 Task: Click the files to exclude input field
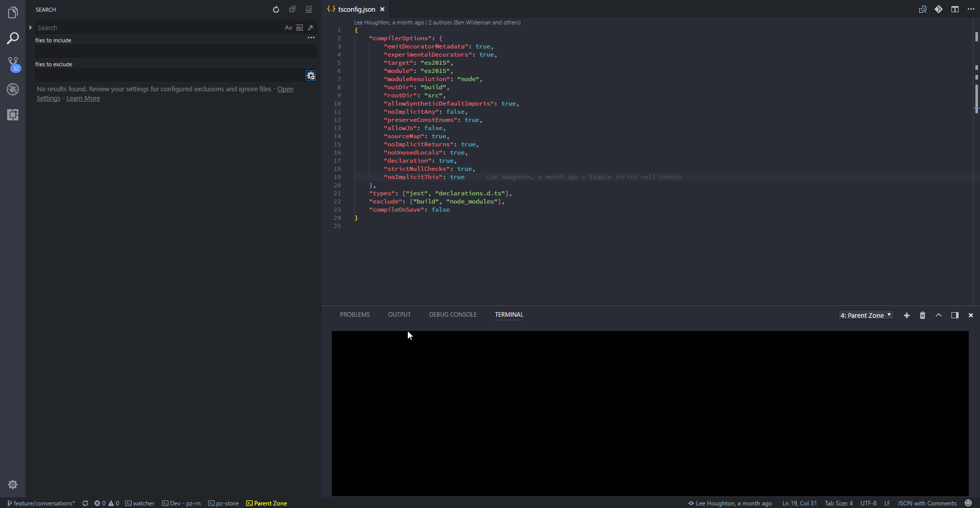pos(174,75)
